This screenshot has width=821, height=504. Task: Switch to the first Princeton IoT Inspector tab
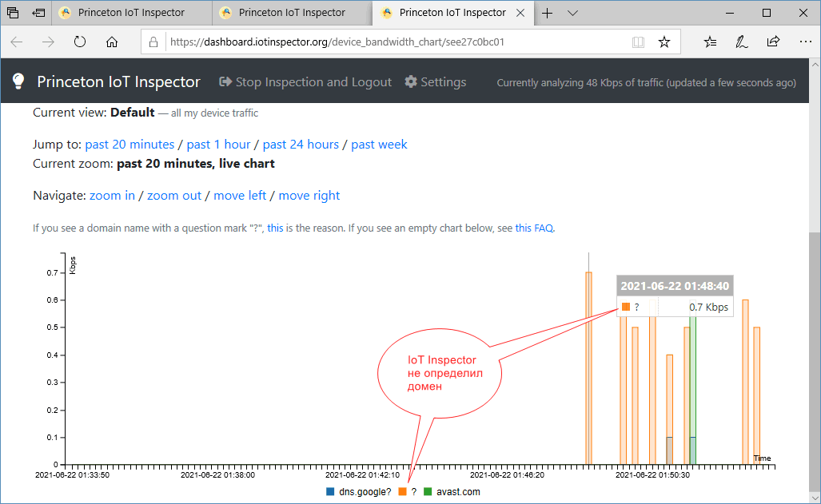click(x=132, y=13)
